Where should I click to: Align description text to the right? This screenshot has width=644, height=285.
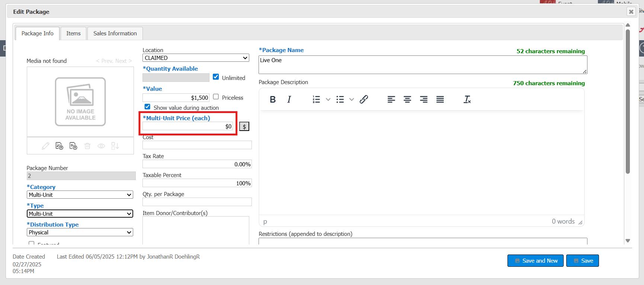click(424, 99)
